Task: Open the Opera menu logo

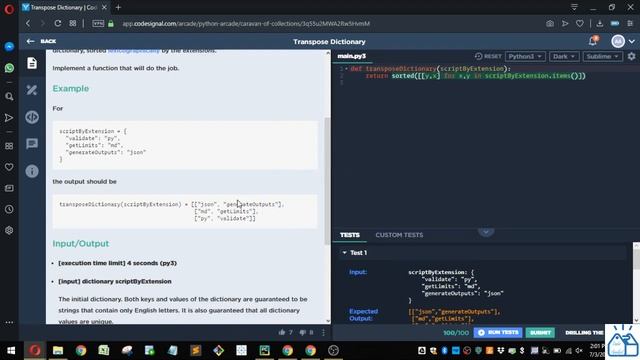Action: [x=9, y=9]
